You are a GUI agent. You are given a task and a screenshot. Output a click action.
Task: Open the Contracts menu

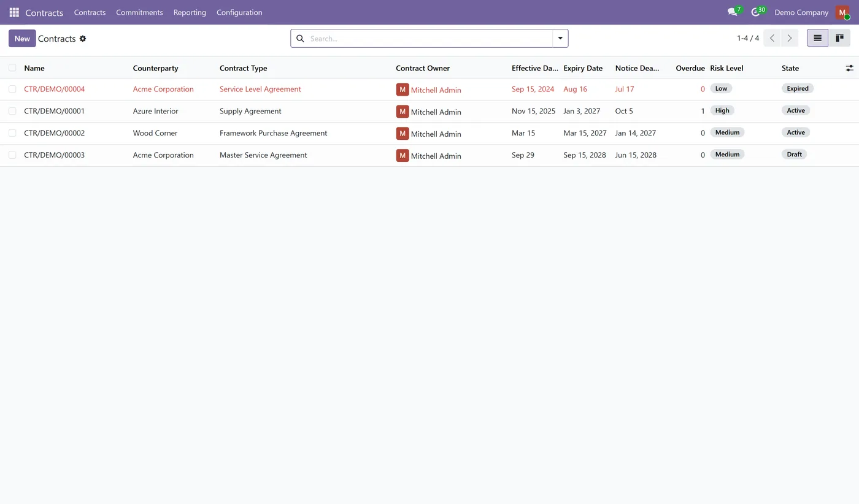coord(90,12)
